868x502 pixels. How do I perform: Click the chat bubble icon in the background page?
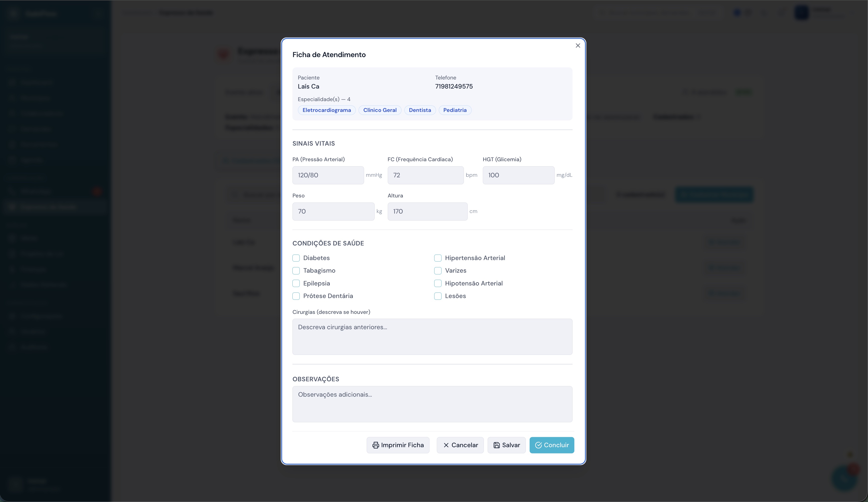tap(844, 478)
